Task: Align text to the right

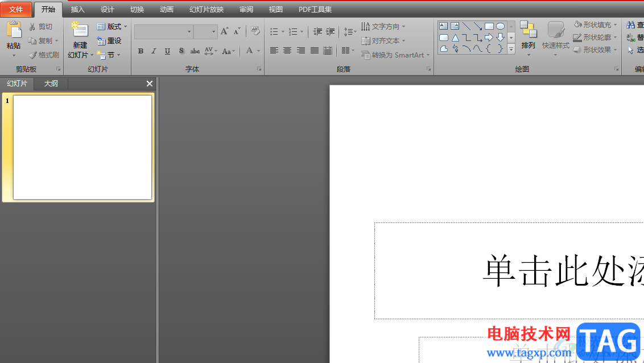Action: (301, 51)
